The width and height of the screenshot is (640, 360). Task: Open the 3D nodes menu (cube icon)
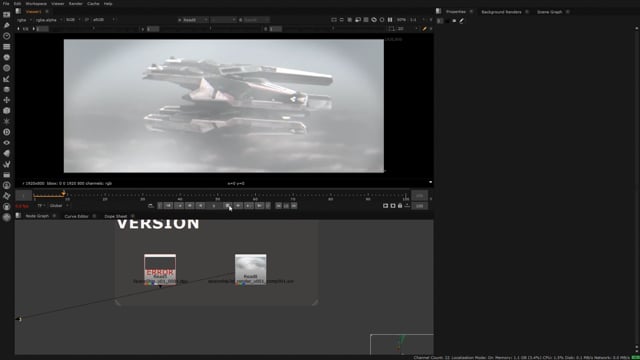click(x=7, y=111)
